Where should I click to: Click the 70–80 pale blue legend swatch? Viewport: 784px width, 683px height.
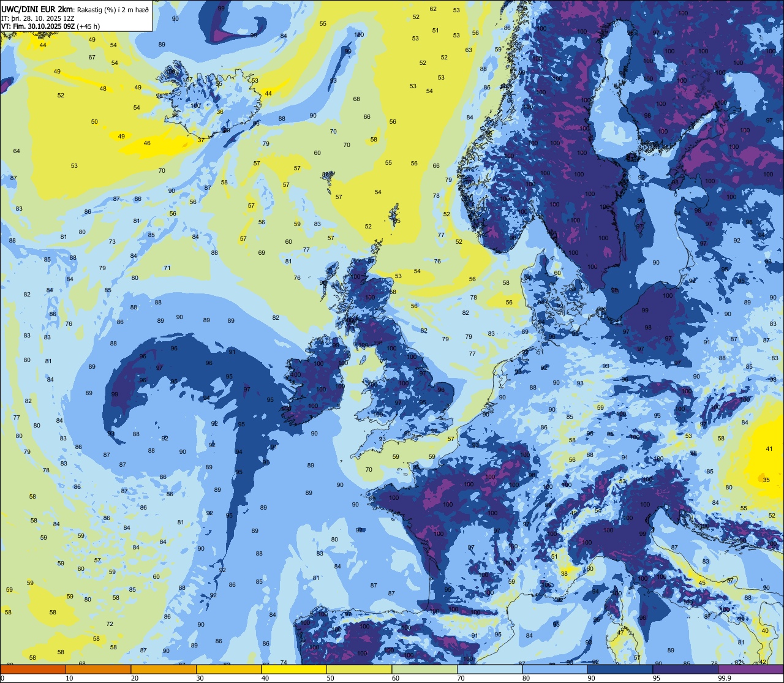coord(489,669)
